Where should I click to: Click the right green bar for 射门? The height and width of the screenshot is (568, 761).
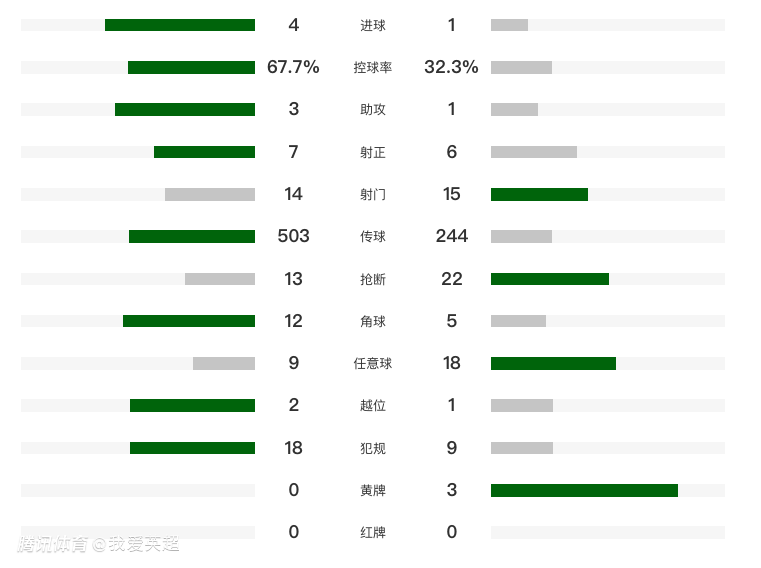coord(539,195)
